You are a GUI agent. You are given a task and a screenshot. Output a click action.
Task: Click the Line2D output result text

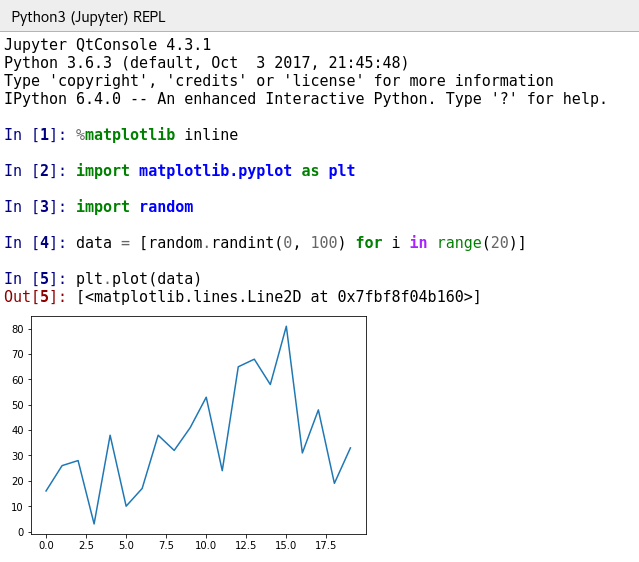[x=279, y=296]
